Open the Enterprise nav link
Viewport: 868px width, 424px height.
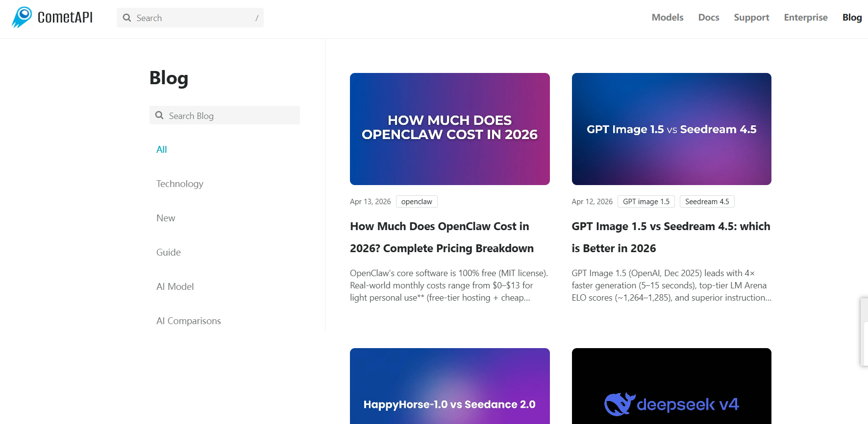pos(806,18)
